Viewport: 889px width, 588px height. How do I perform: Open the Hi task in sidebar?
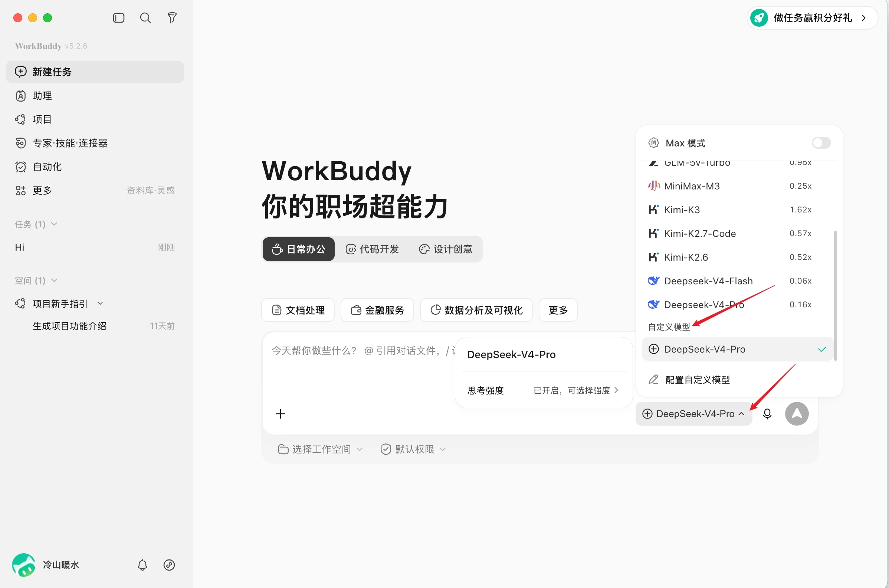[x=95, y=247]
